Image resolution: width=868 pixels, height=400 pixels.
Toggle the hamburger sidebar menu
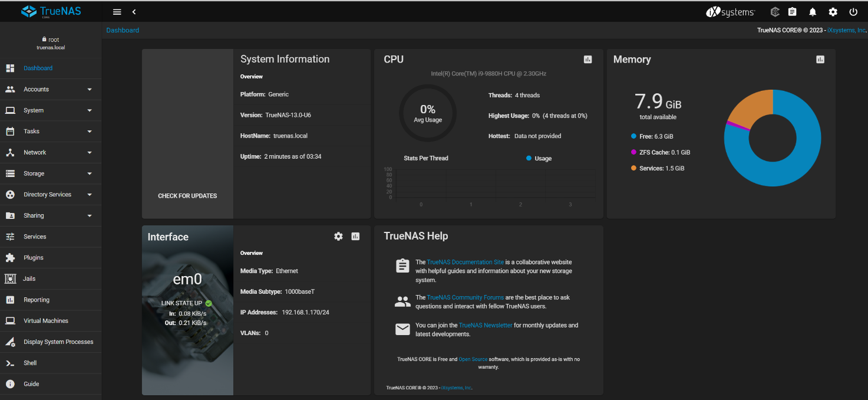tap(117, 12)
